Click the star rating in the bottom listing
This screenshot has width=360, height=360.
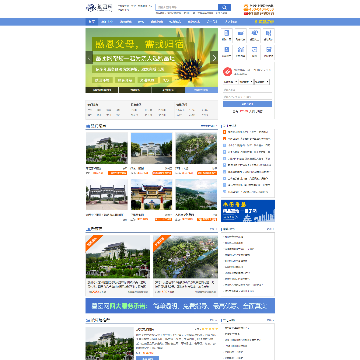click(x=209, y=329)
